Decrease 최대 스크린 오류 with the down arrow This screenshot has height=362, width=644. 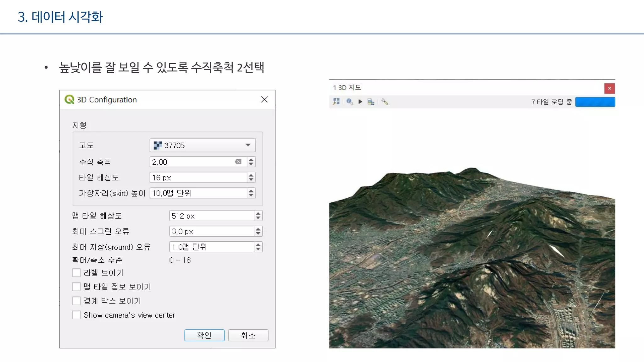pyautogui.click(x=258, y=233)
